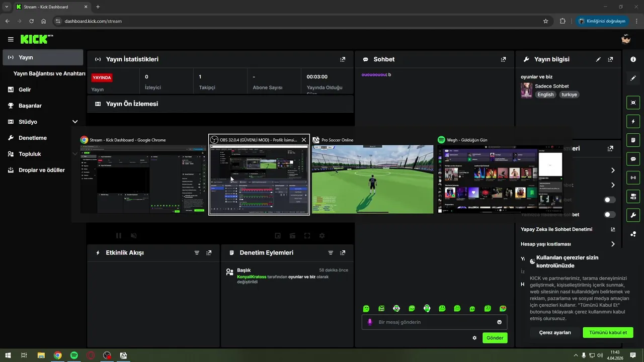This screenshot has height=362, width=644.
Task: Insert the headphones-wearing green emote
Action: pos(427,308)
